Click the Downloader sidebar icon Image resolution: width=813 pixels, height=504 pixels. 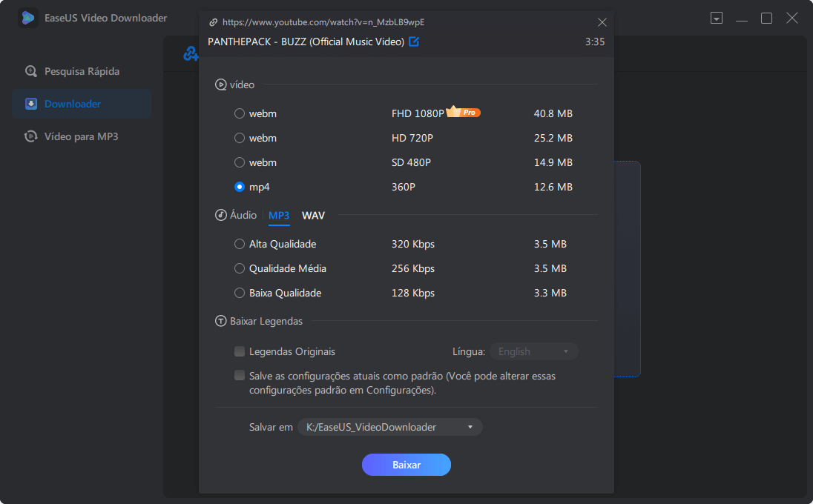click(x=31, y=104)
